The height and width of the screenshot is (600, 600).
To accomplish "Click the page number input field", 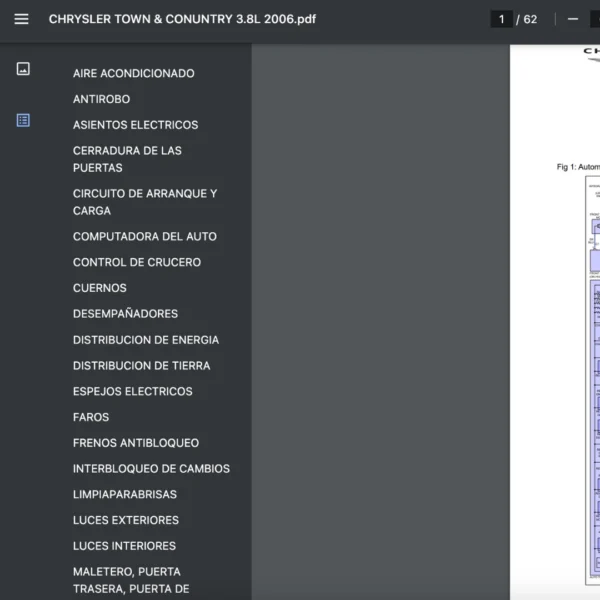I will pyautogui.click(x=502, y=19).
